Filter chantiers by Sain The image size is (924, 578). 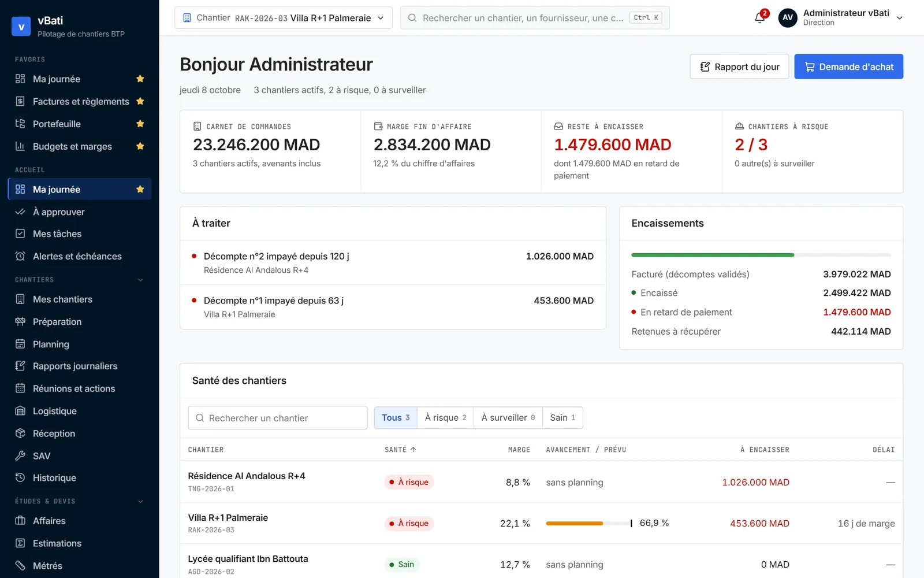(x=562, y=418)
